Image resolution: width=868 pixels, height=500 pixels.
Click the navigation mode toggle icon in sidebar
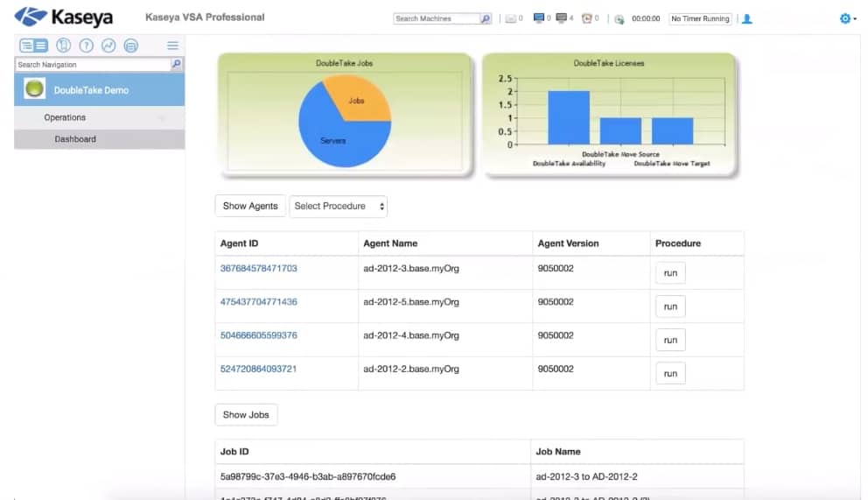[x=34, y=46]
